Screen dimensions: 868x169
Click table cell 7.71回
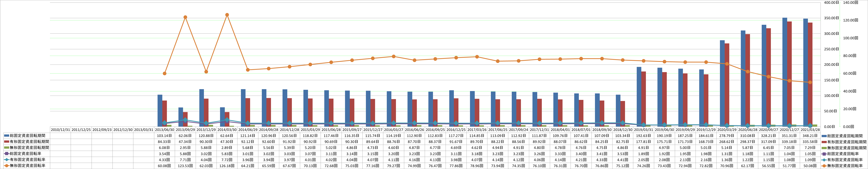(x=185, y=160)
